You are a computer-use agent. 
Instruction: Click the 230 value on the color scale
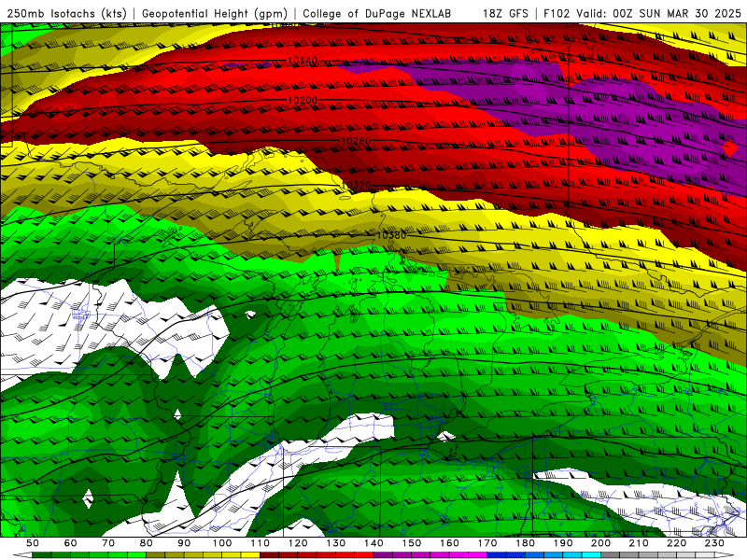click(714, 543)
